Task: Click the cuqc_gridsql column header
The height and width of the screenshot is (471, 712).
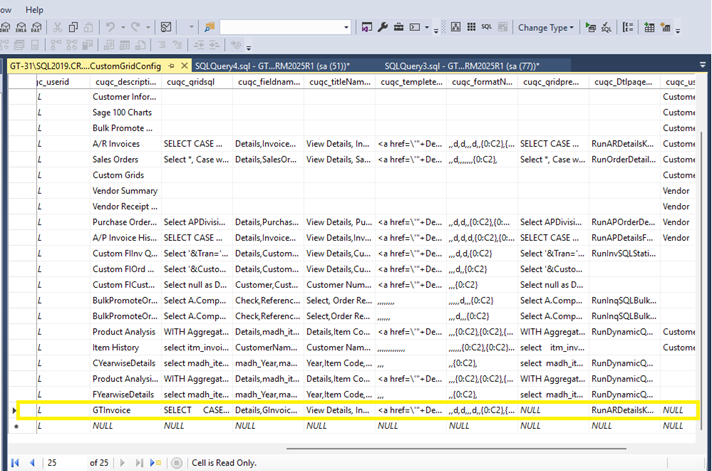Action: click(194, 82)
